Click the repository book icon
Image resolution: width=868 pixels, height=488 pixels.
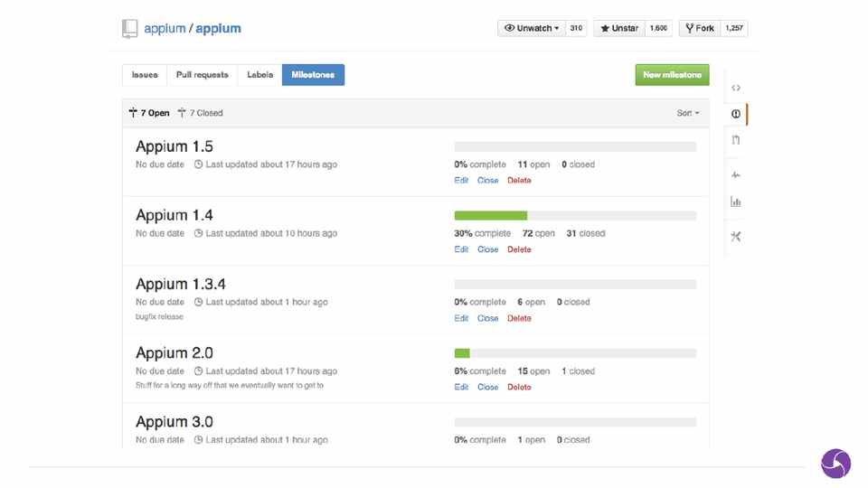130,29
